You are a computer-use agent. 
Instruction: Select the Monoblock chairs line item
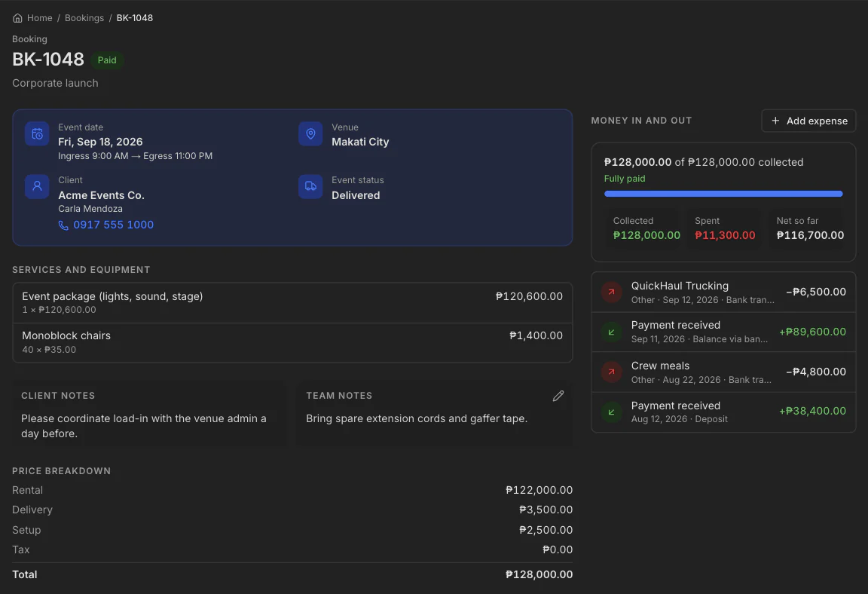(x=292, y=343)
